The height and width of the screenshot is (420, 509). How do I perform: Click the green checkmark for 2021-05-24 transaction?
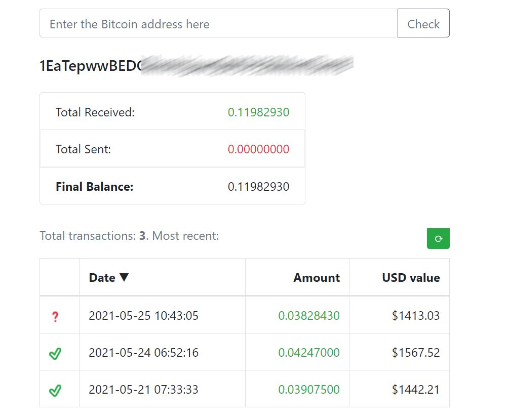(55, 354)
